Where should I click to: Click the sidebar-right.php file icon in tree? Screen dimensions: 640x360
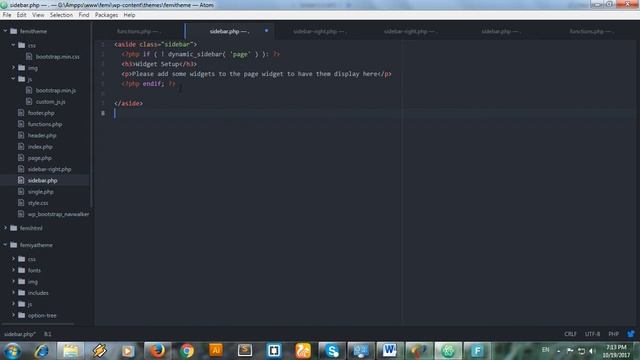pos(21,169)
